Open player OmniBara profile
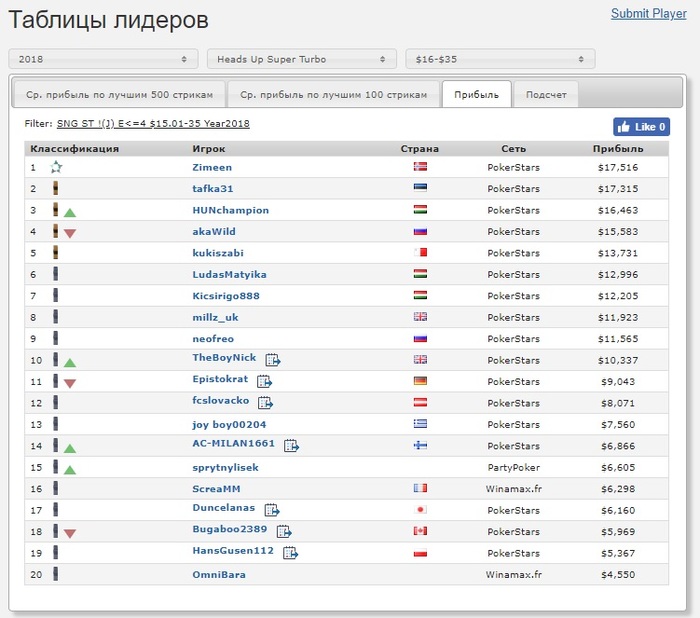 (219, 574)
